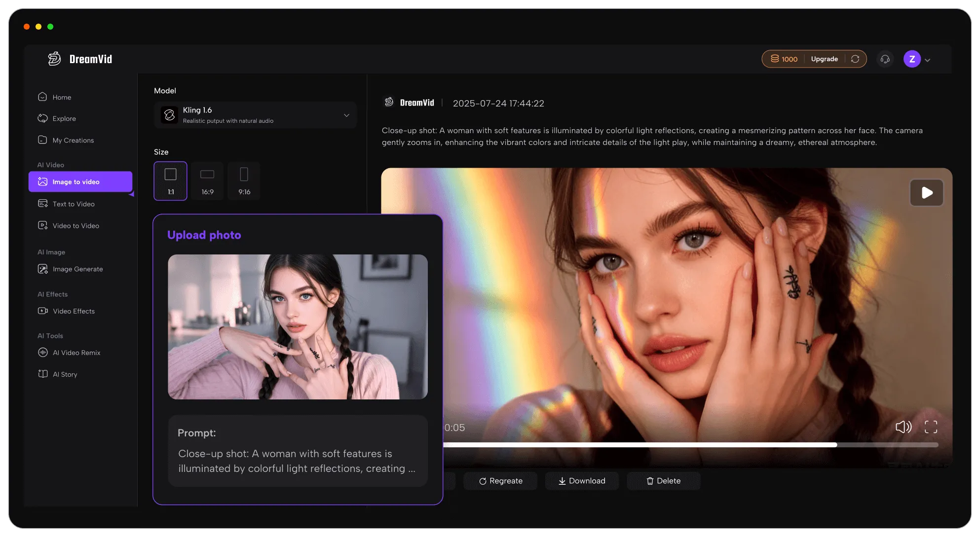Switch to Text to Video tool
The width and height of the screenshot is (980, 537).
[x=74, y=204]
